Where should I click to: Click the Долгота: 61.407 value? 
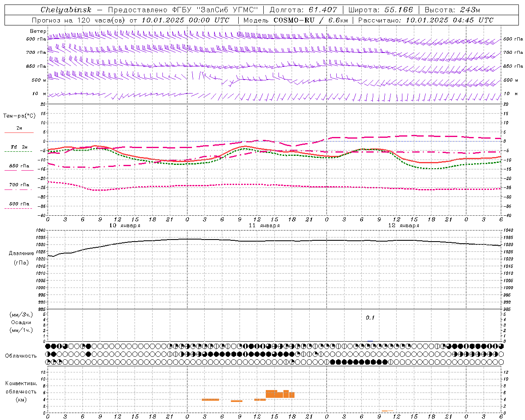[303, 10]
